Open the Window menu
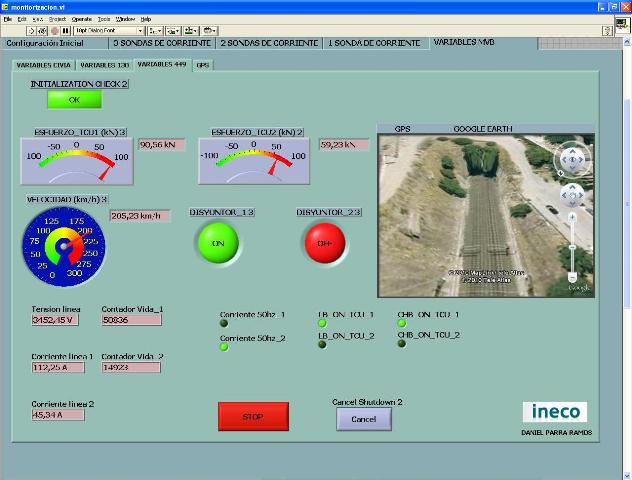632x480 pixels. click(125, 19)
